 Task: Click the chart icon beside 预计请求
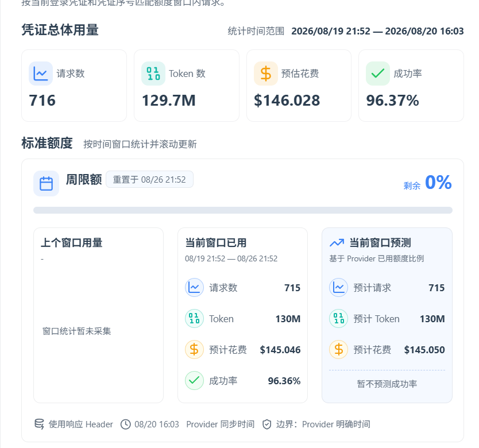[338, 288]
